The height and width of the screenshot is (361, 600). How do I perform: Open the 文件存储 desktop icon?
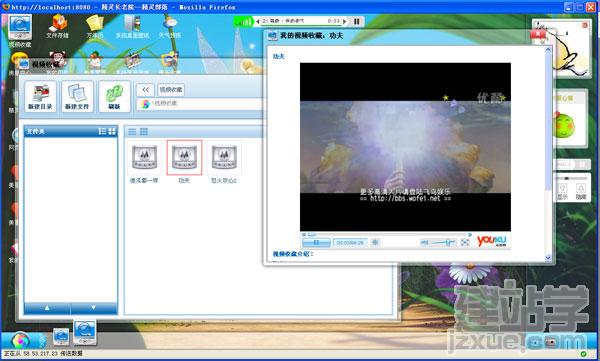point(57,26)
